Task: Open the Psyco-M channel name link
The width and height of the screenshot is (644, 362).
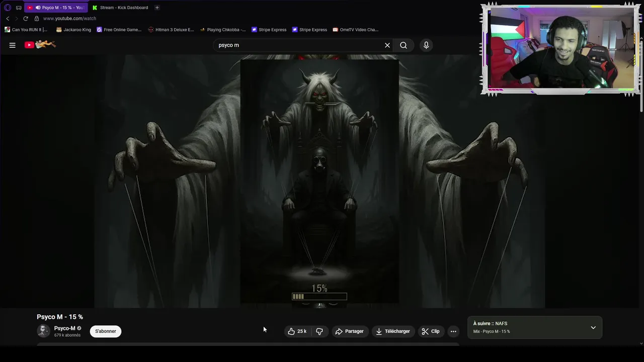Action: 65,328
